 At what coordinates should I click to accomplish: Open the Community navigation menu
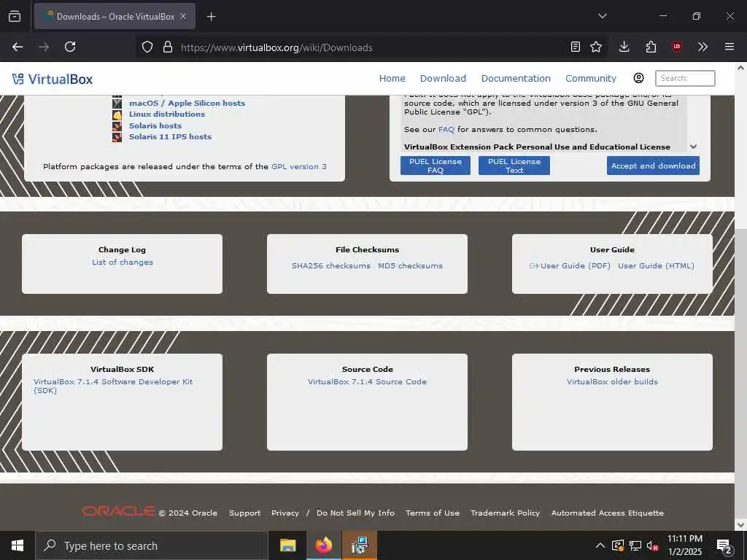[590, 79]
